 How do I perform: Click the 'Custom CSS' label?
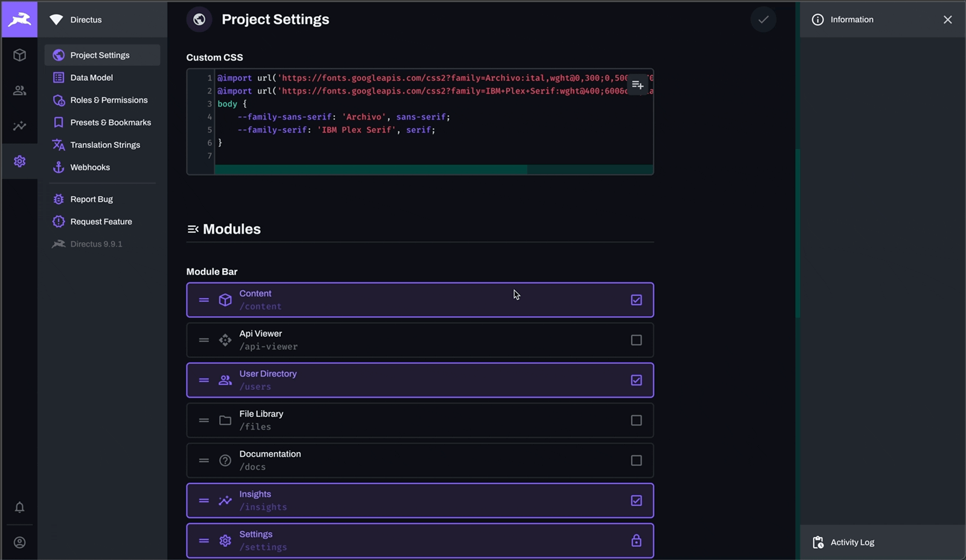(x=214, y=57)
